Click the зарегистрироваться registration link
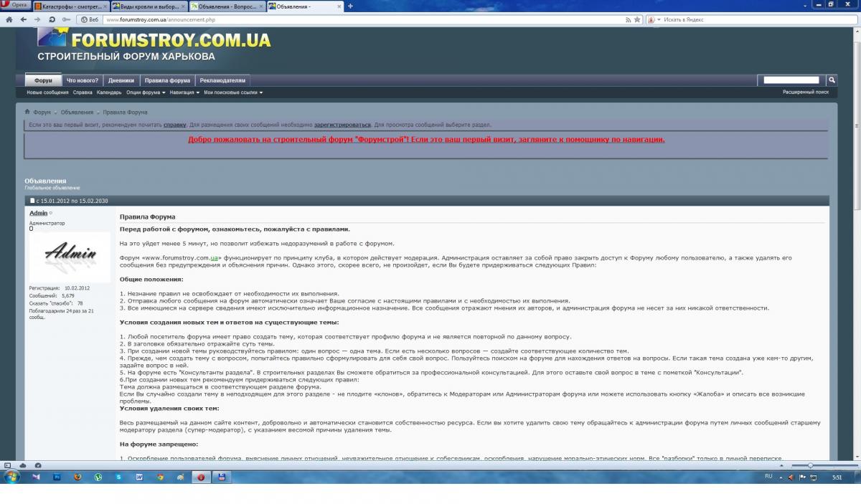This screenshot has width=861, height=504. tap(342, 125)
